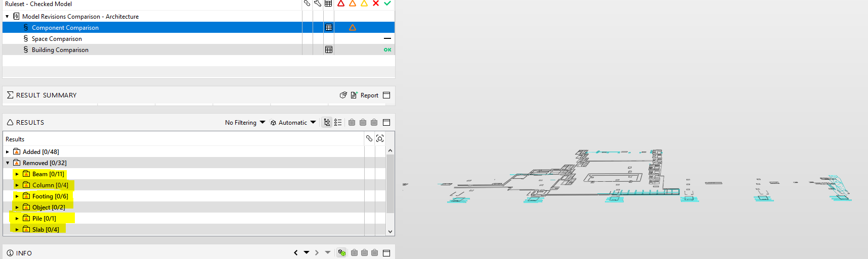Click the dash status in Space Comparison row
This screenshot has width=868, height=259.
click(x=387, y=38)
